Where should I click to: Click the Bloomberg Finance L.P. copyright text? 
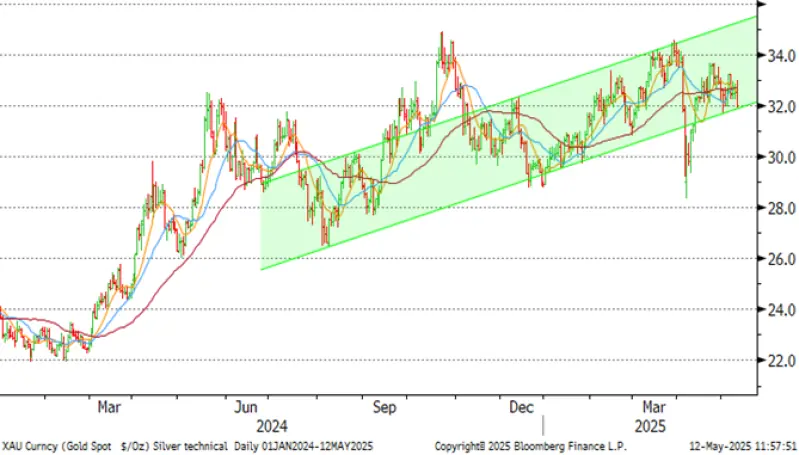(x=530, y=446)
